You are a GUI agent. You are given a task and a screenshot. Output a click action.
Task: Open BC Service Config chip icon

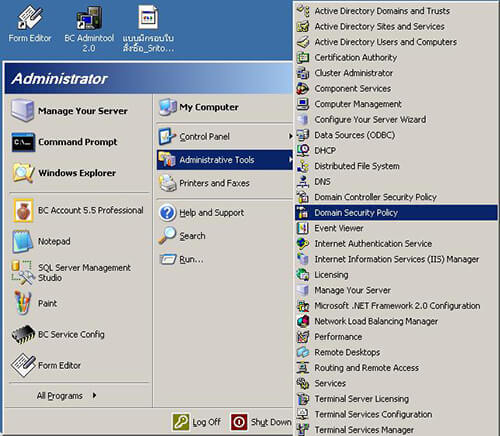tap(23, 334)
